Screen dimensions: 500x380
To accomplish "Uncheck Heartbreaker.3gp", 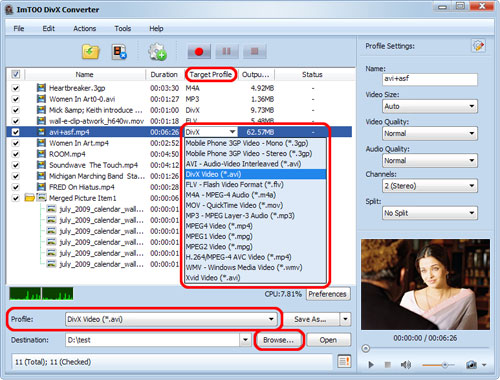I will pyautogui.click(x=16, y=88).
